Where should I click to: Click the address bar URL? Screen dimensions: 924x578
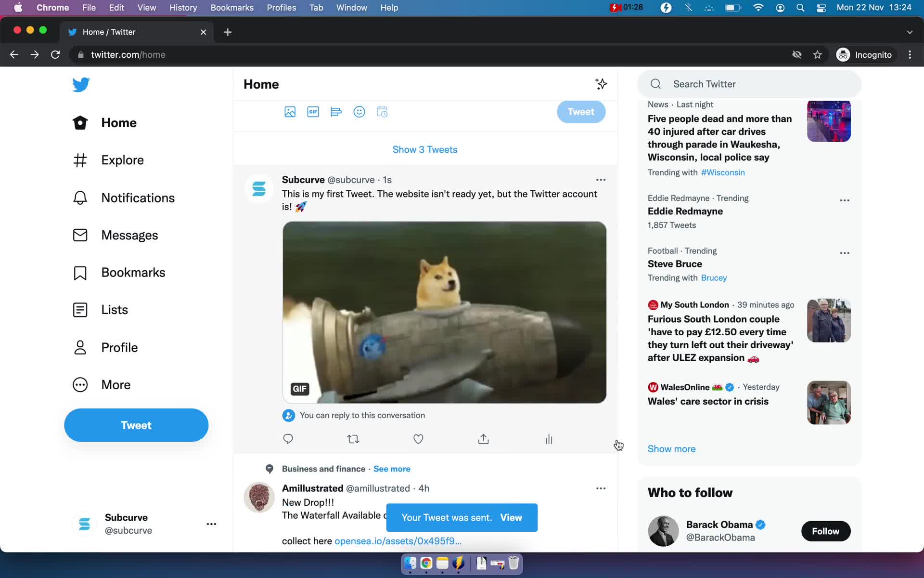(128, 54)
